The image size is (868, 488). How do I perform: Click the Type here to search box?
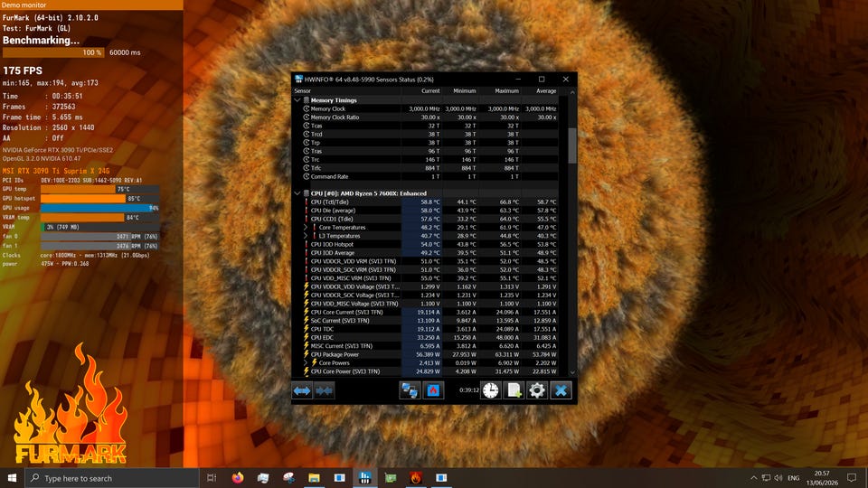coord(112,478)
